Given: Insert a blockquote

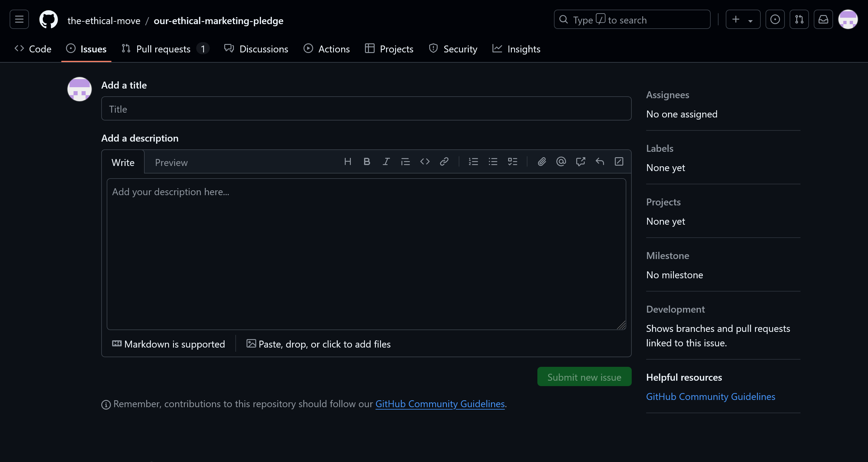Looking at the screenshot, I should click(405, 162).
